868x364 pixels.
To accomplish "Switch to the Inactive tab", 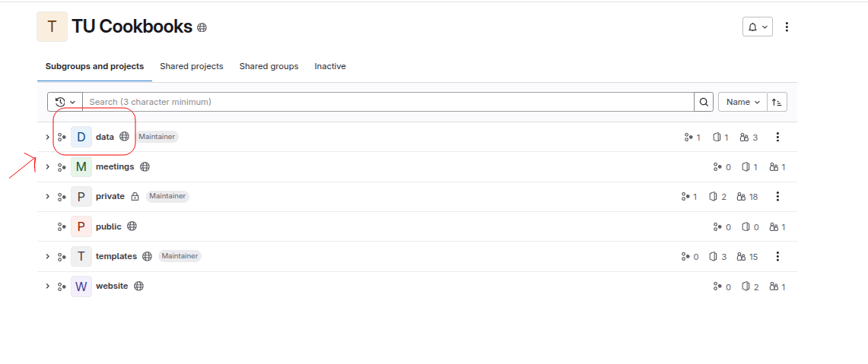I will pos(330,66).
